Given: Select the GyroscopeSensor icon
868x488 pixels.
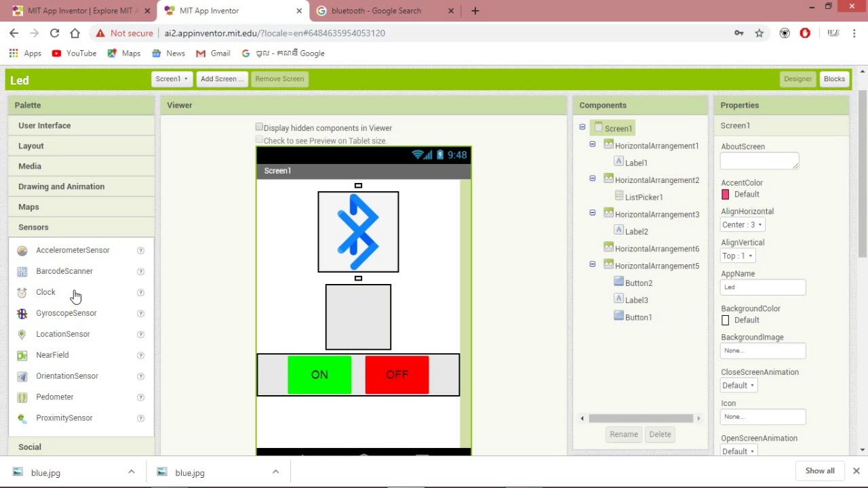Looking at the screenshot, I should click(x=22, y=314).
